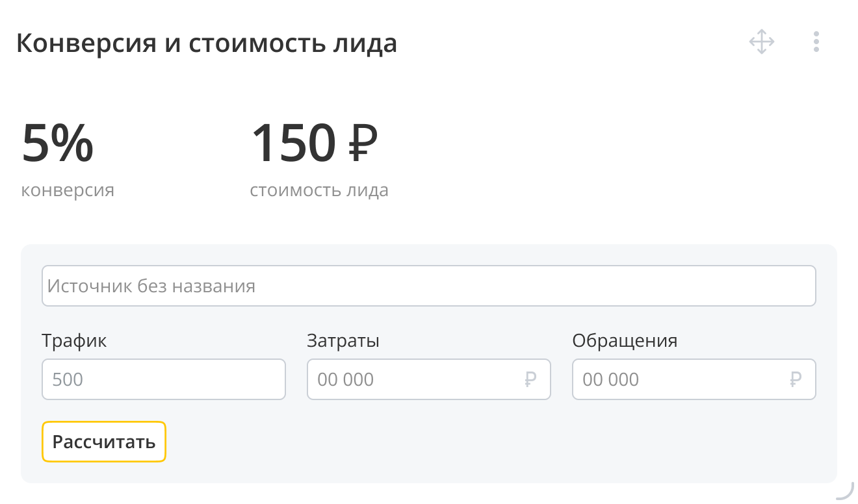Click the ruble icon in Затраты field
Viewport: 858px width, 504px height.
pyautogui.click(x=530, y=379)
